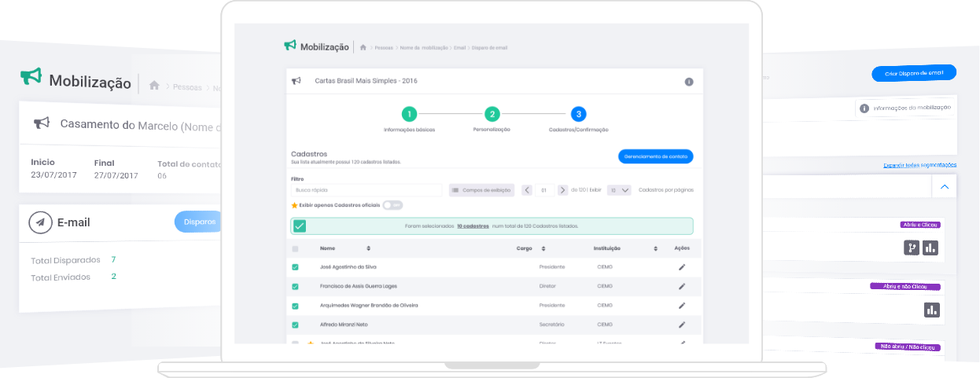Toggle Exibir apenas Cadastros oficiais switch
980x378 pixels.
[x=392, y=205]
